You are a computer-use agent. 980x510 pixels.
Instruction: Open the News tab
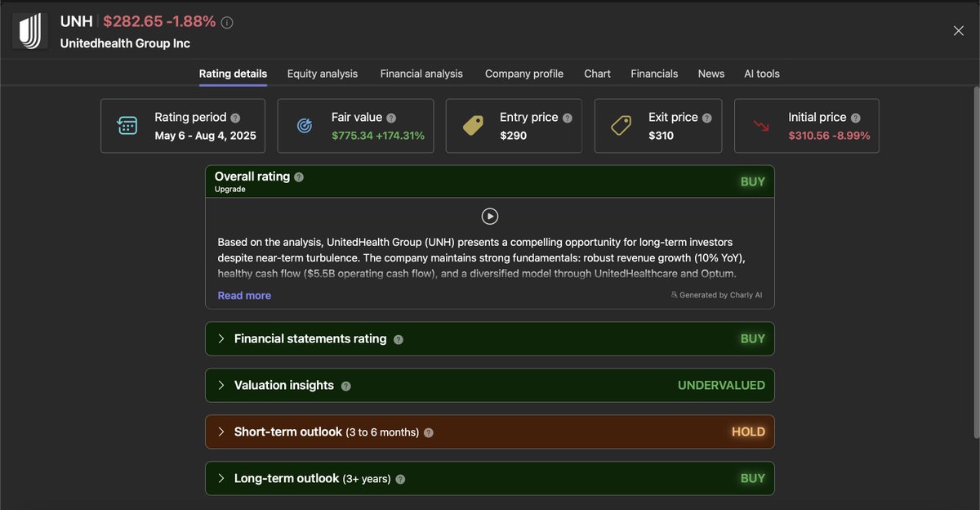[711, 74]
